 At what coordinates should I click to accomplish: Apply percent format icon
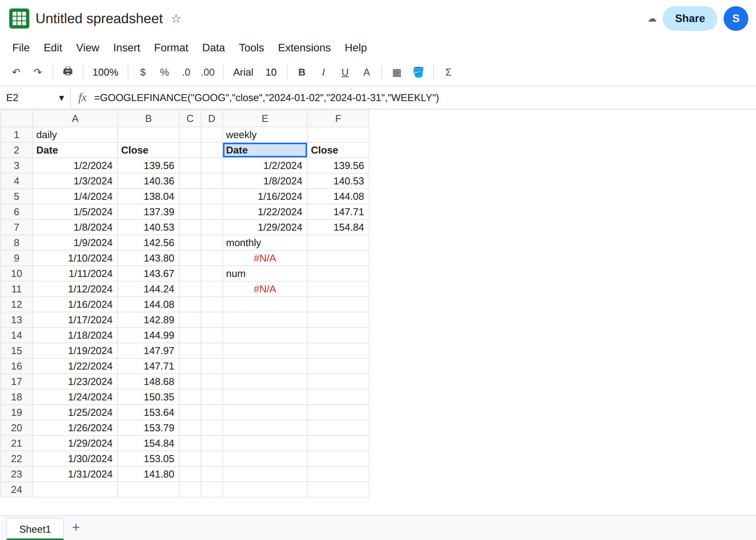click(165, 72)
